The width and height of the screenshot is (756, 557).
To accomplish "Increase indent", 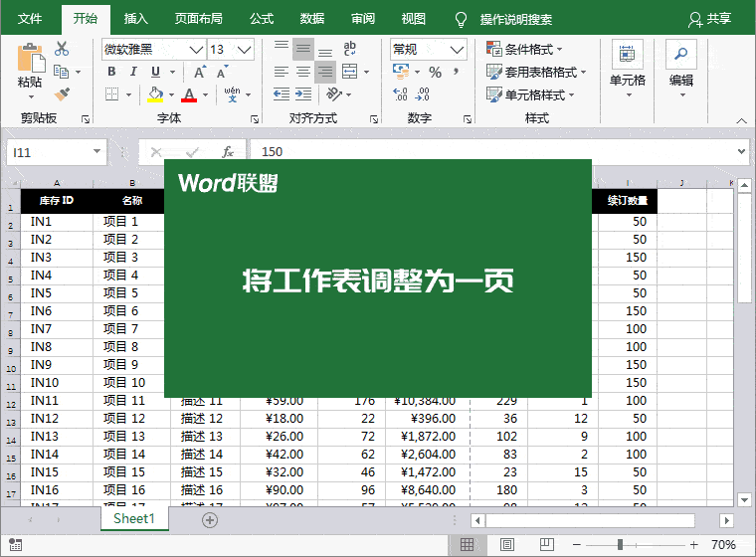I will pyautogui.click(x=303, y=94).
